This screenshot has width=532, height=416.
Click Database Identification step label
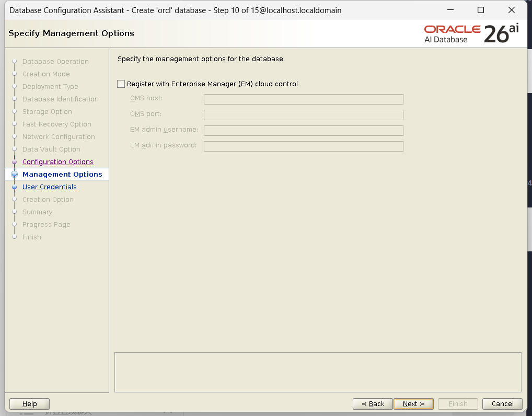(x=61, y=99)
